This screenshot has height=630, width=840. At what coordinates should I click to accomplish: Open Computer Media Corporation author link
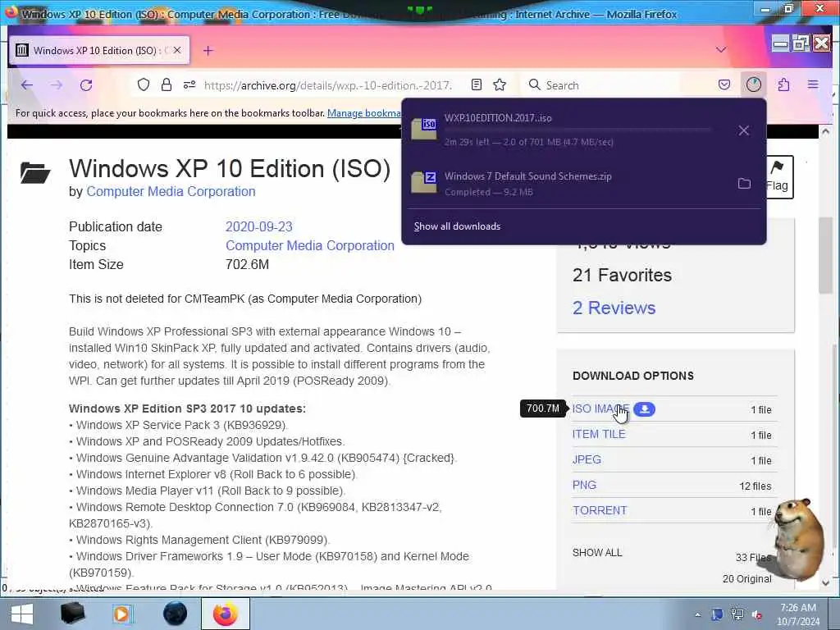[x=171, y=192]
